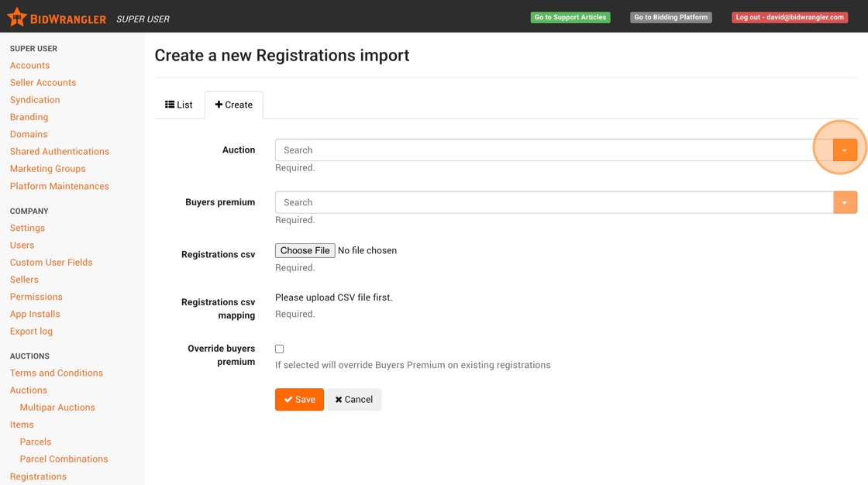868x485 pixels.
Task: Open Multipar Auctions submenu item
Action: (x=57, y=408)
